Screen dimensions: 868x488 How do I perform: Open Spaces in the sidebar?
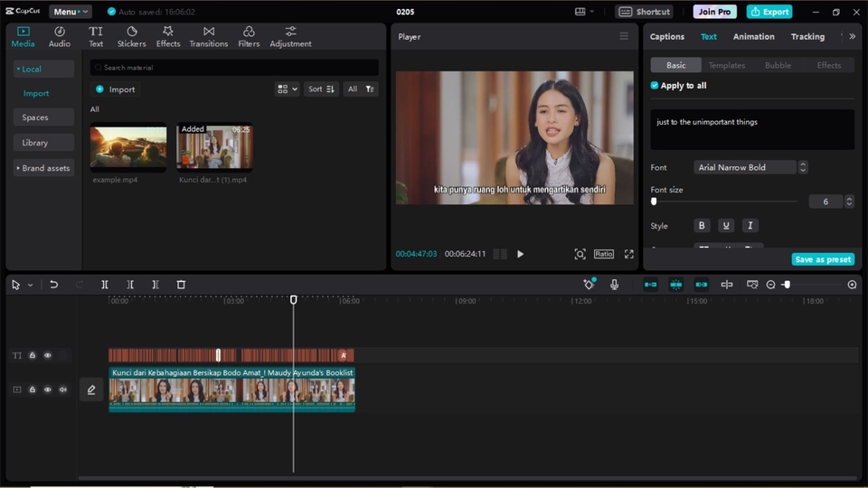click(x=43, y=117)
